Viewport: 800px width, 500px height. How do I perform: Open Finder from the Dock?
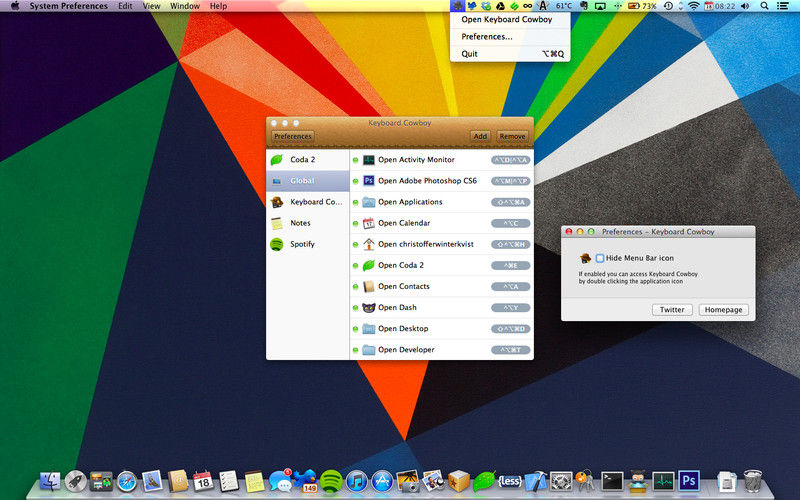(50, 481)
